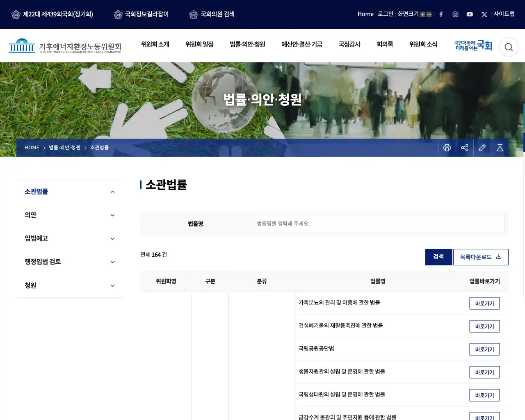Open the 법률·의안·청원 menu

point(247,44)
